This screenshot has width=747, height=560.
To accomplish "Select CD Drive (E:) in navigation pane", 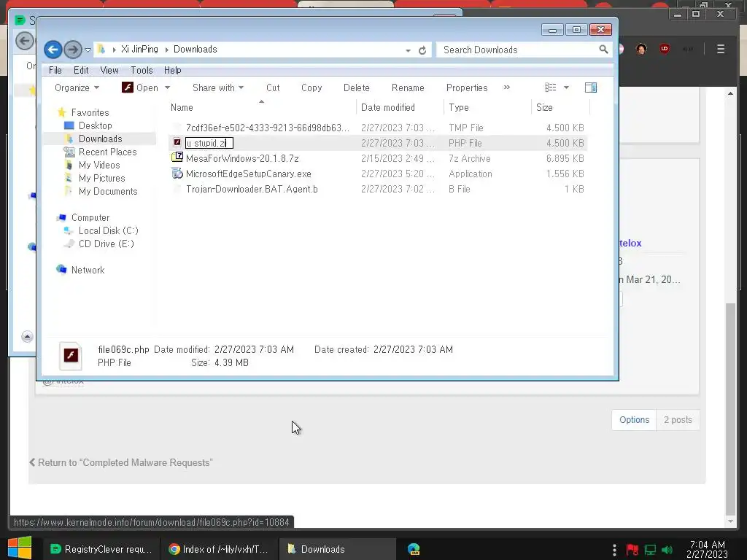I will coord(107,244).
